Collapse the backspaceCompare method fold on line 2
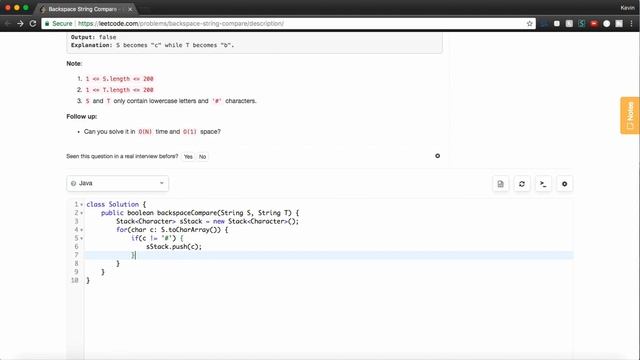The image size is (640, 360). (82, 213)
